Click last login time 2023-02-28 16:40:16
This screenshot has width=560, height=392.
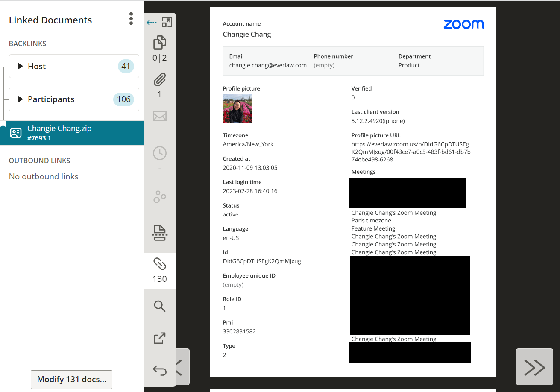coord(250,191)
